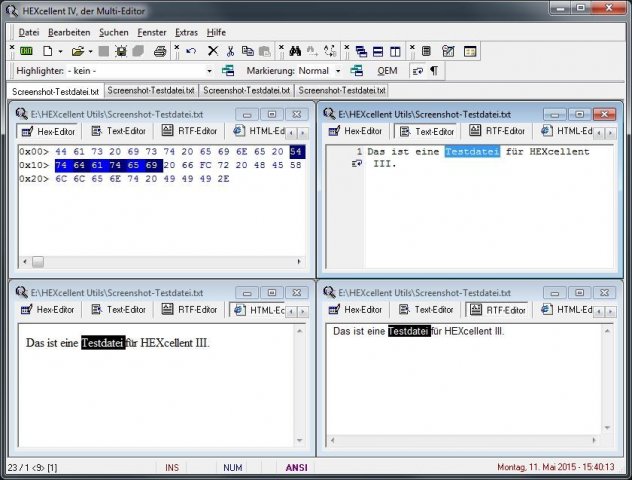Expand the Markierung Normal dropdown

(x=338, y=71)
